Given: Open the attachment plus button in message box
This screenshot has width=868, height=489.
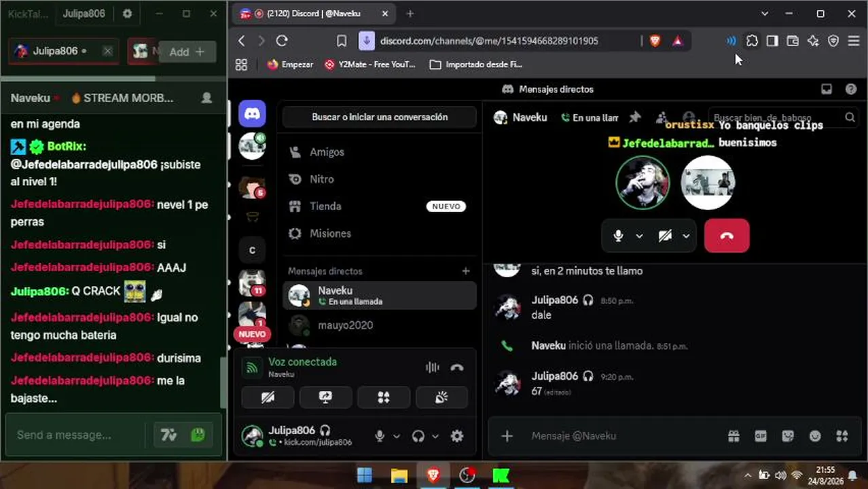Looking at the screenshot, I should coord(507,436).
